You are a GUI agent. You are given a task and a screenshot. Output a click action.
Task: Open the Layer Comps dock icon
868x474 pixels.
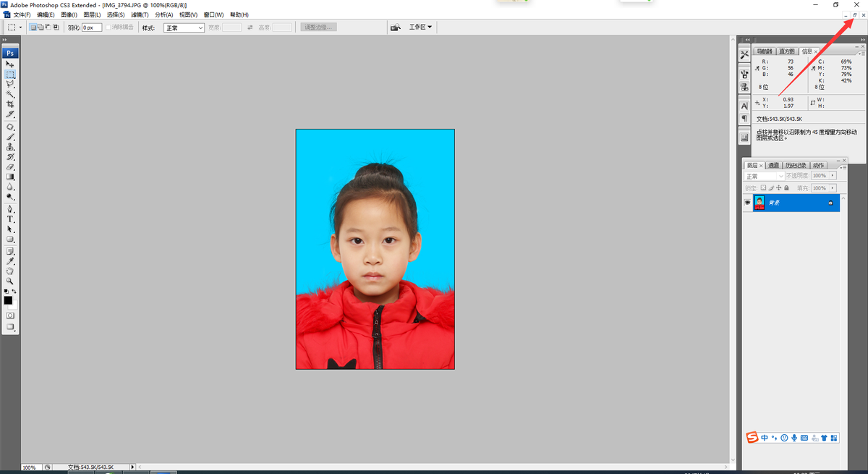(744, 137)
